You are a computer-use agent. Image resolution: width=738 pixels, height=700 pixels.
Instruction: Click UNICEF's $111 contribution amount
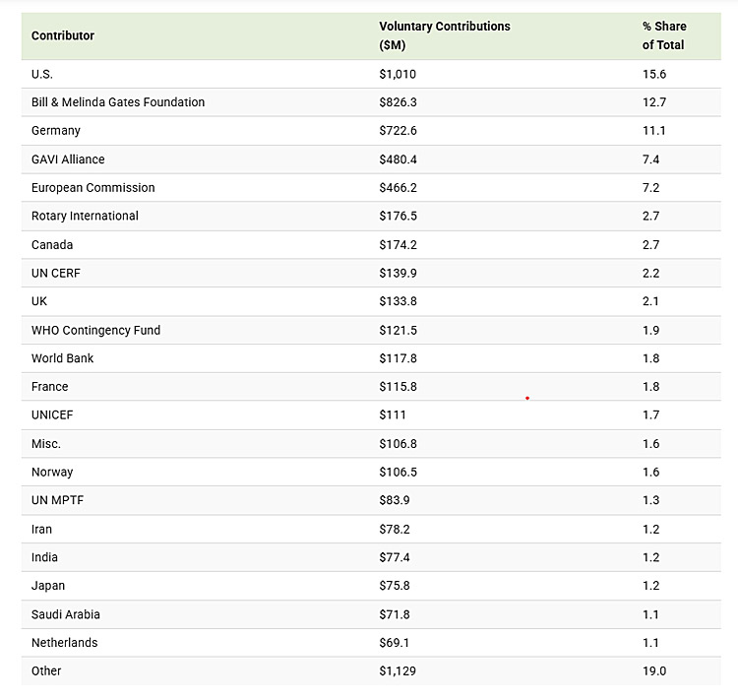[x=393, y=414]
